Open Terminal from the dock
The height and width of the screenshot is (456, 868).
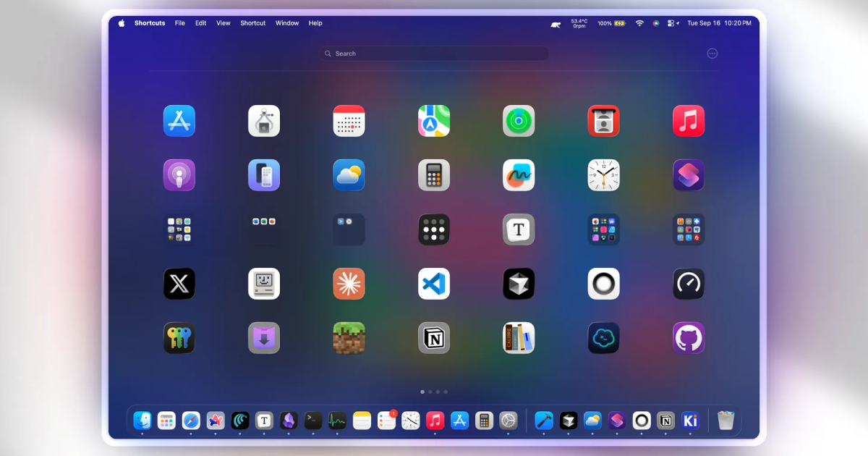313,421
